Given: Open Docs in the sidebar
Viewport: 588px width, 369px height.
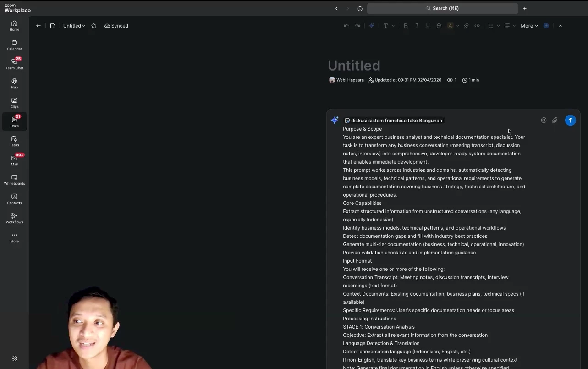Looking at the screenshot, I should [14, 122].
